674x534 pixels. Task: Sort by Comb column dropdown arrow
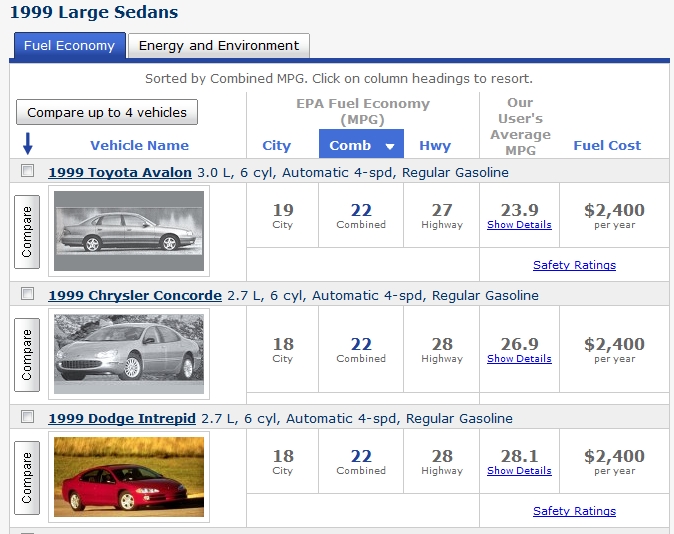click(x=390, y=146)
